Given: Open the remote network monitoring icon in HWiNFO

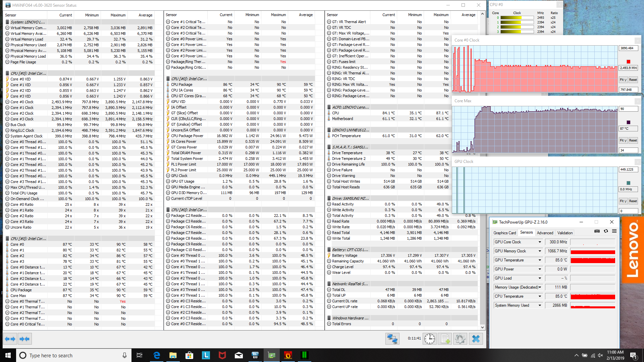Looking at the screenshot, I should [x=392, y=339].
